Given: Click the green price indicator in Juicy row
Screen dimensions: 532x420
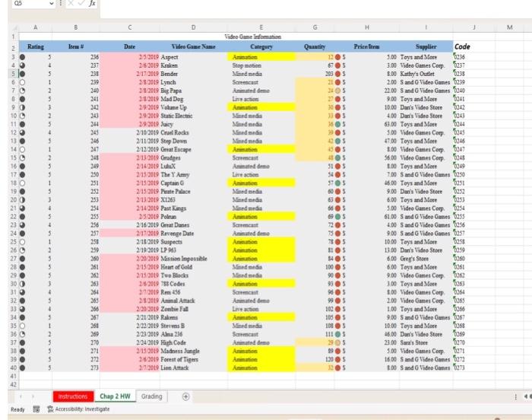Looking at the screenshot, I should click(337, 124).
